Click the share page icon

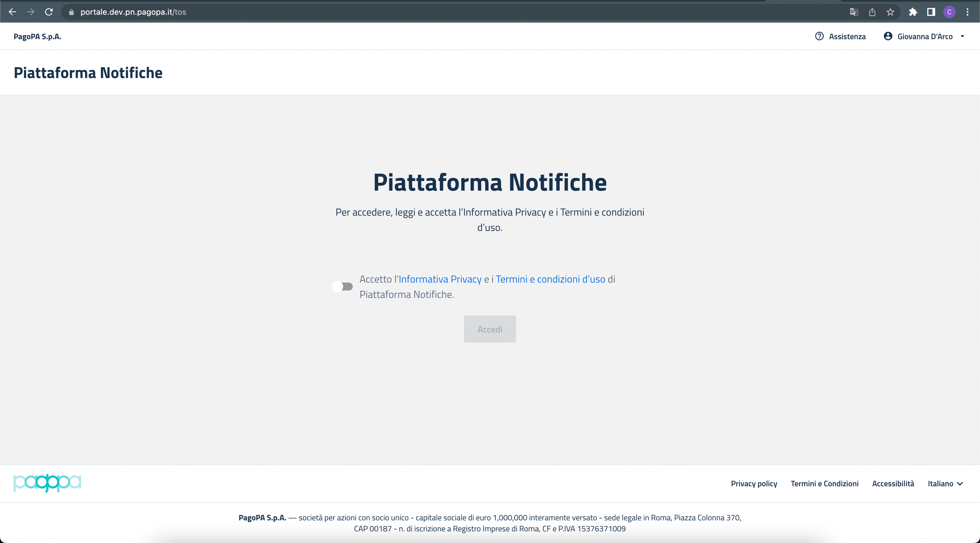click(x=872, y=12)
